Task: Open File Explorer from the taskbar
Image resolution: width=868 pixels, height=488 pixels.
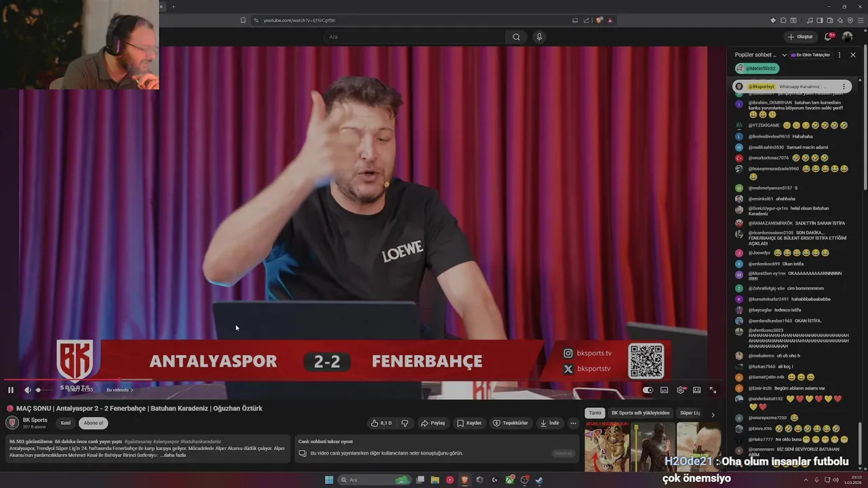Action: (435, 480)
